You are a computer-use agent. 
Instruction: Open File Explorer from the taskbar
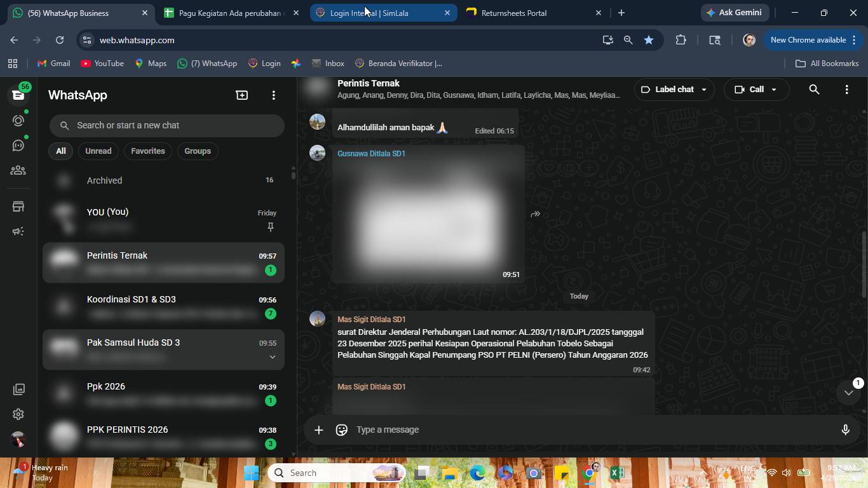tap(450, 473)
